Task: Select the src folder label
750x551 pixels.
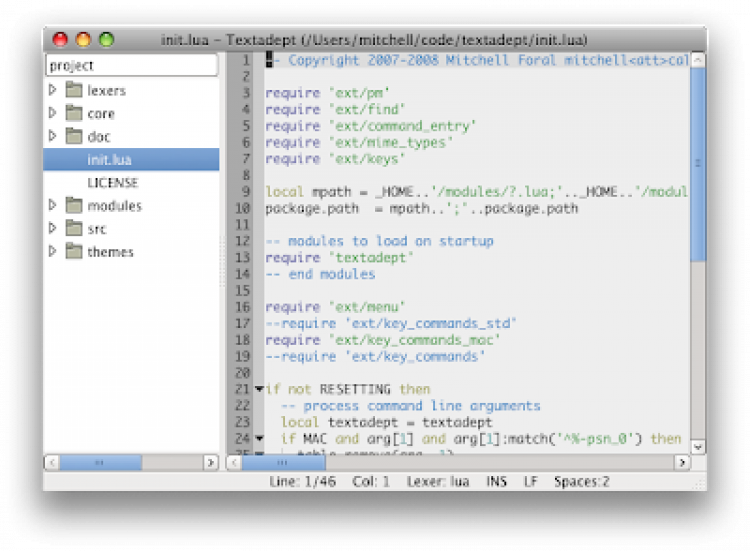Action: 97,229
